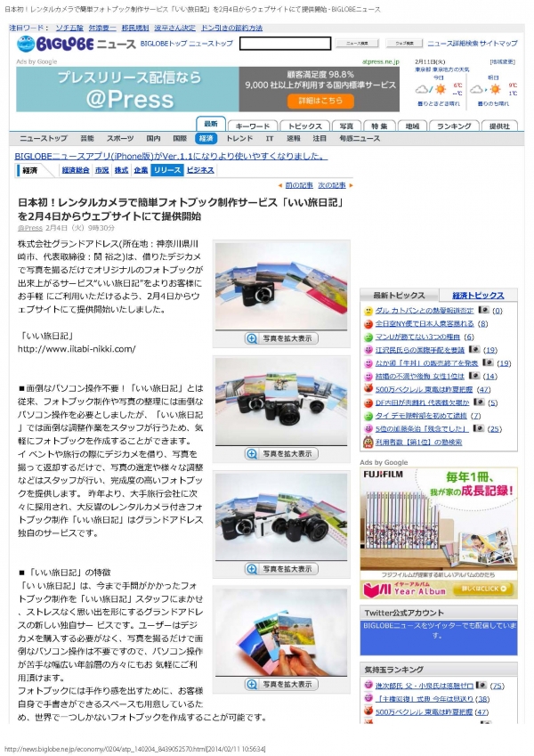Open the 写真 tab
Image resolution: width=534 pixels, height=756 pixels.
click(346, 126)
